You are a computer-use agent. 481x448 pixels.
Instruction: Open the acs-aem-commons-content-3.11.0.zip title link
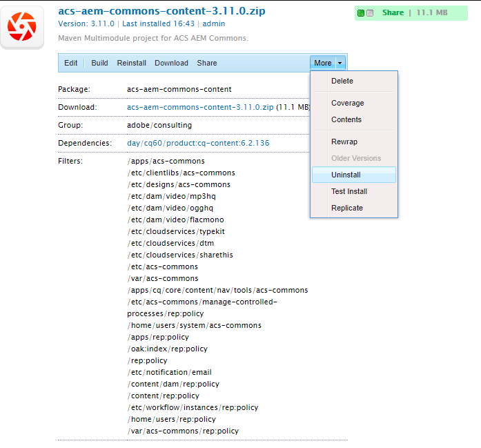pos(161,11)
